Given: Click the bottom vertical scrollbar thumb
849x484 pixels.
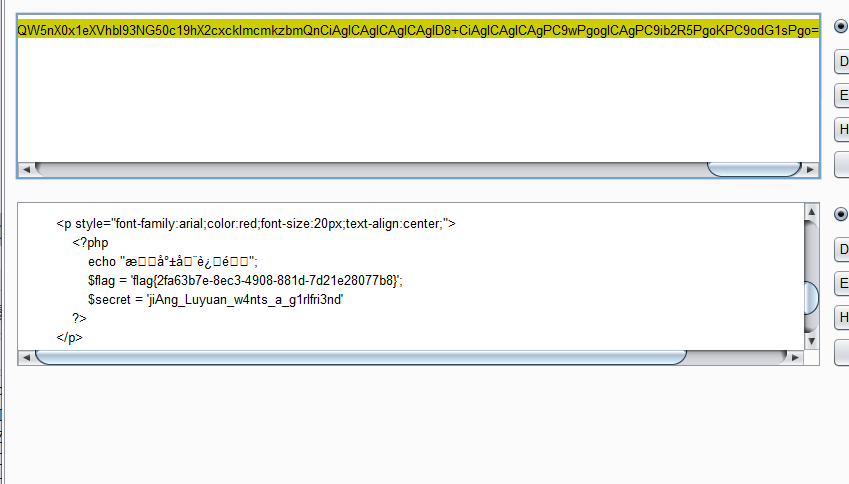Looking at the screenshot, I should click(x=811, y=296).
